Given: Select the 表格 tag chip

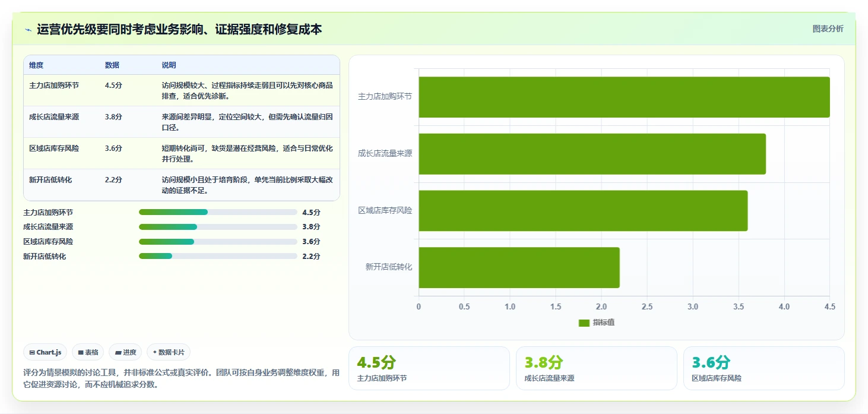Looking at the screenshot, I should click(x=88, y=352).
